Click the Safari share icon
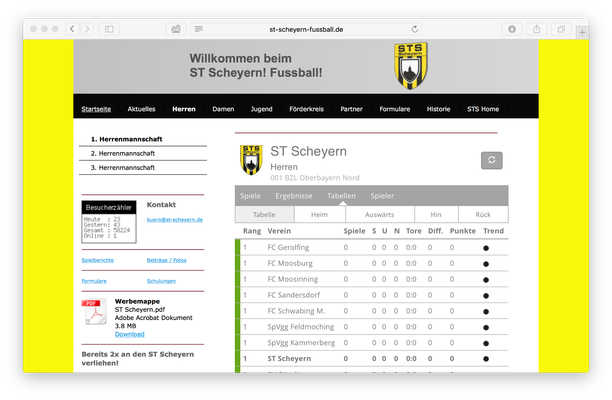Image resolution: width=612 pixels, height=400 pixels. point(537,29)
